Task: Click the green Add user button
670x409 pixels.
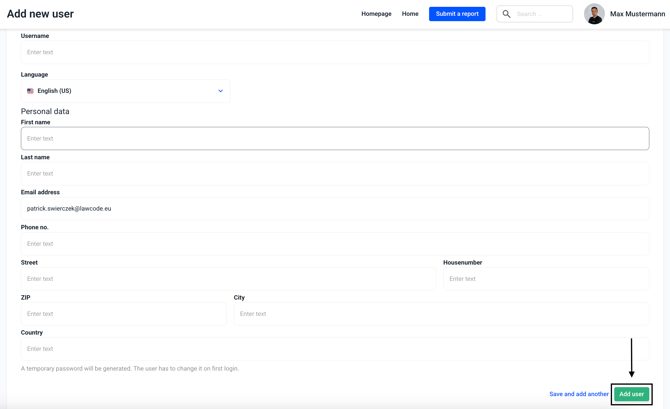Action: coord(631,394)
